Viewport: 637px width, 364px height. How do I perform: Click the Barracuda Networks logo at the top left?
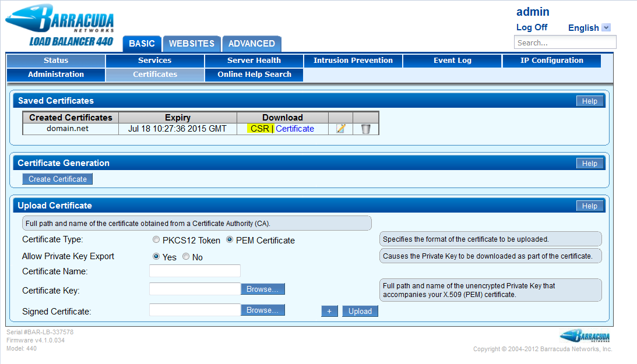click(x=59, y=19)
